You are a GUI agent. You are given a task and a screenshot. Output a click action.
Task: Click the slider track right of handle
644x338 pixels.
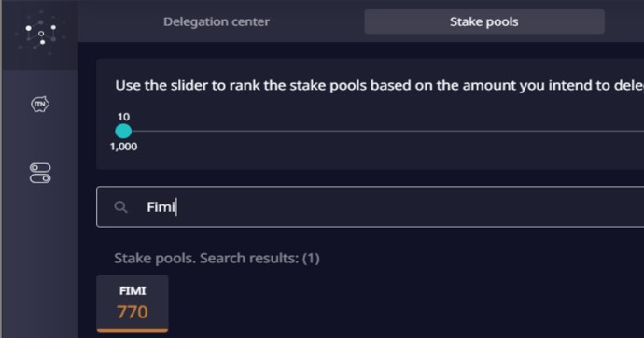[x=387, y=132]
